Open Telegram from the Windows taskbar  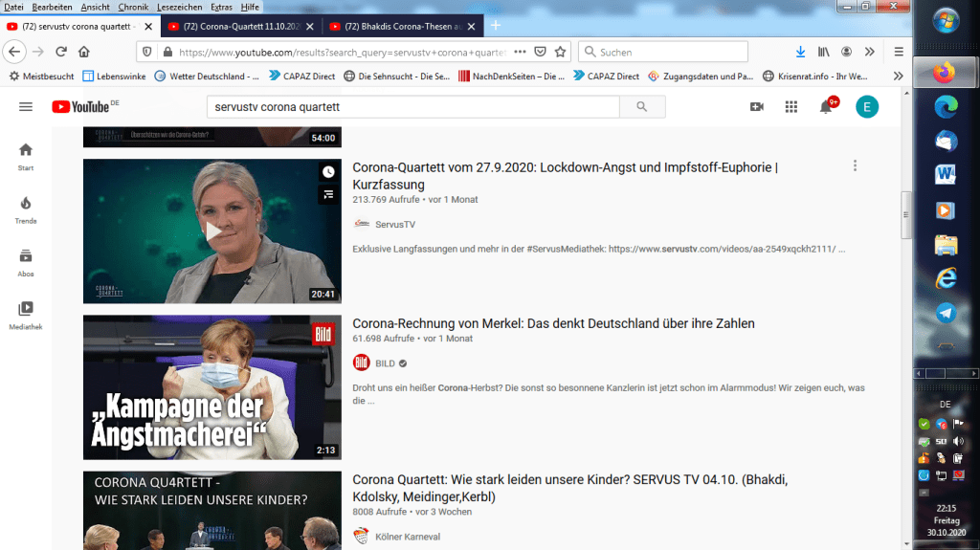click(946, 313)
